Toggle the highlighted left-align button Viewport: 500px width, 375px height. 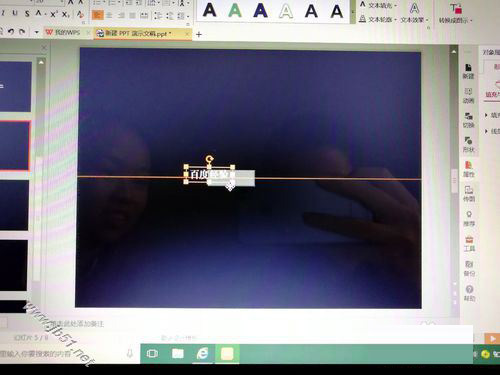pyautogui.click(x=98, y=15)
